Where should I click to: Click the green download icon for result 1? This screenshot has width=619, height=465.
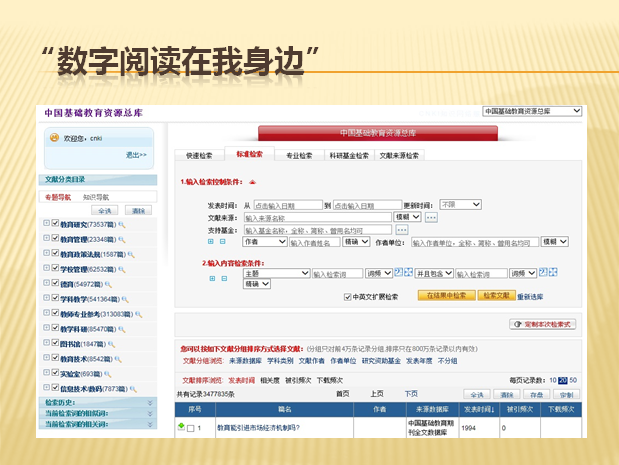click(x=180, y=427)
